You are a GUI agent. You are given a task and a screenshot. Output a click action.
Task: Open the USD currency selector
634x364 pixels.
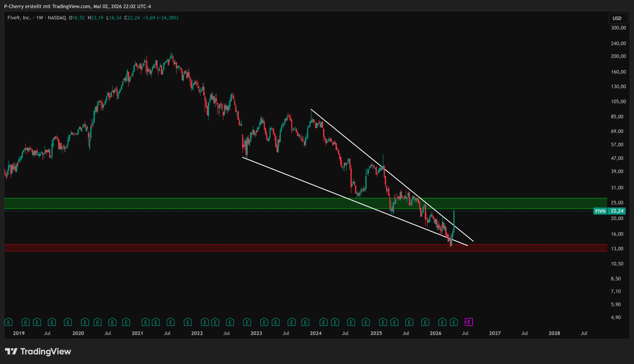click(617, 18)
